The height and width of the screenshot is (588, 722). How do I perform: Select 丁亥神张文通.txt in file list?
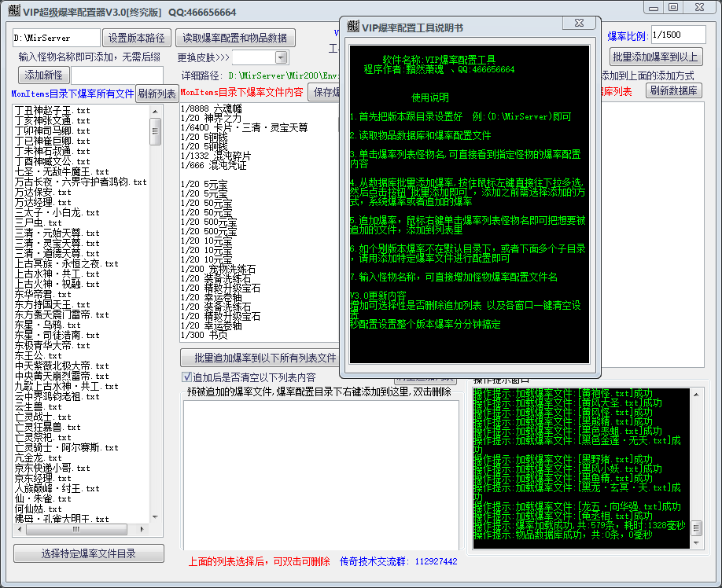[52, 120]
